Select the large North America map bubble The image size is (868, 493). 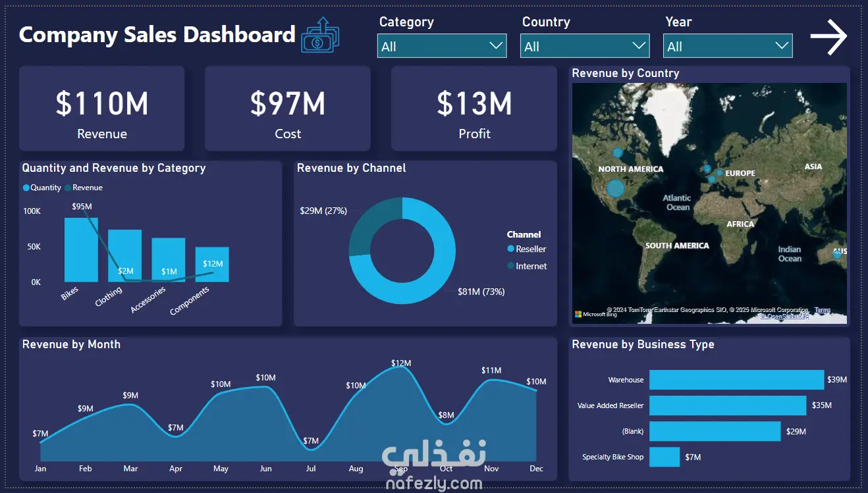pyautogui.click(x=615, y=189)
